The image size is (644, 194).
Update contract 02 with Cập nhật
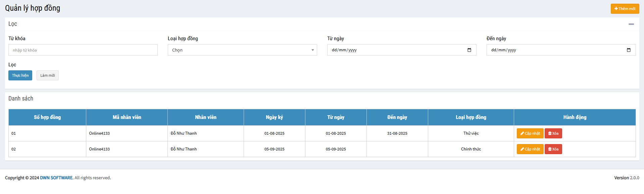pos(530,149)
